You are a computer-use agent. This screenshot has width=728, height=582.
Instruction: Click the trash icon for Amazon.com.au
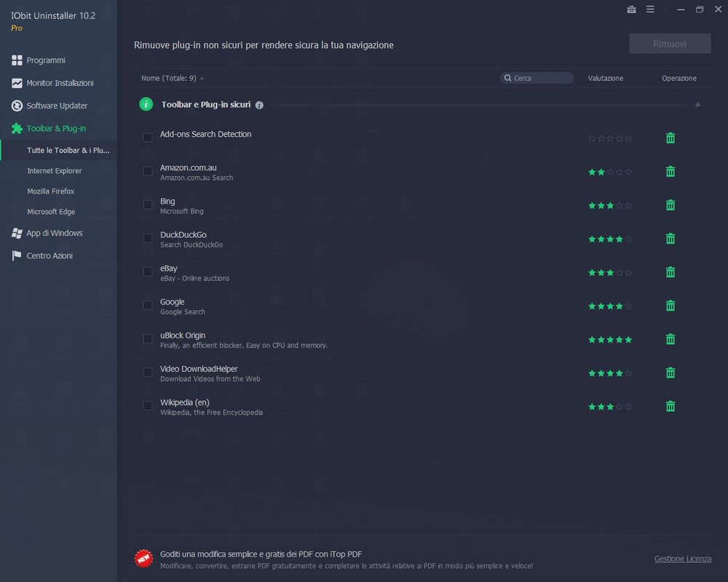click(670, 171)
